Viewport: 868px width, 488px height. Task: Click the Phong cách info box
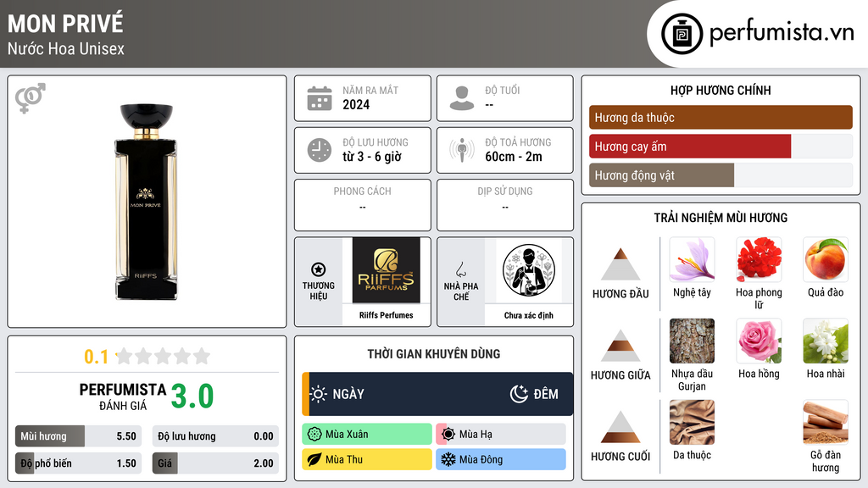click(x=362, y=205)
